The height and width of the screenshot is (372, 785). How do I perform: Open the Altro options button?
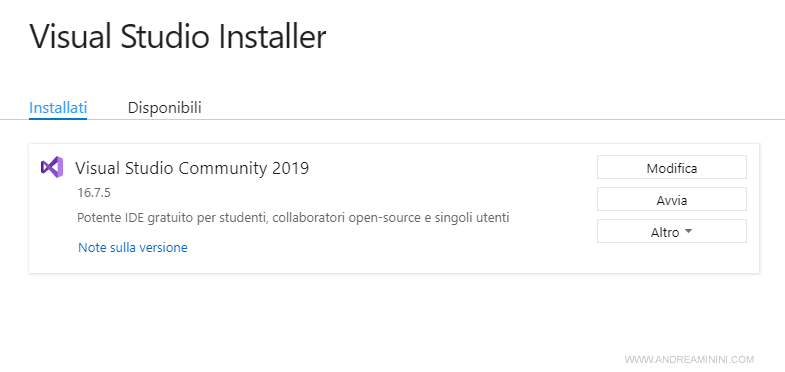coord(672,231)
